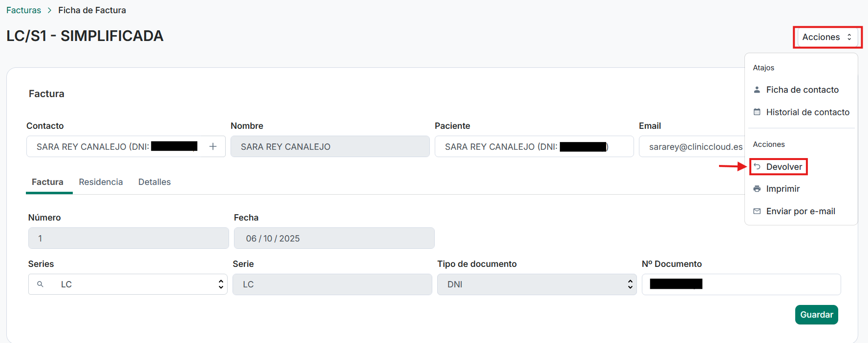The width and height of the screenshot is (868, 343).
Task: Choose Enviar por e-mail from menu
Action: pos(800,211)
